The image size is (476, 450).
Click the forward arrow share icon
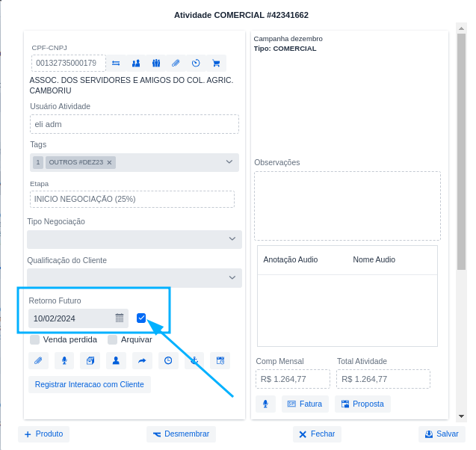click(x=142, y=360)
